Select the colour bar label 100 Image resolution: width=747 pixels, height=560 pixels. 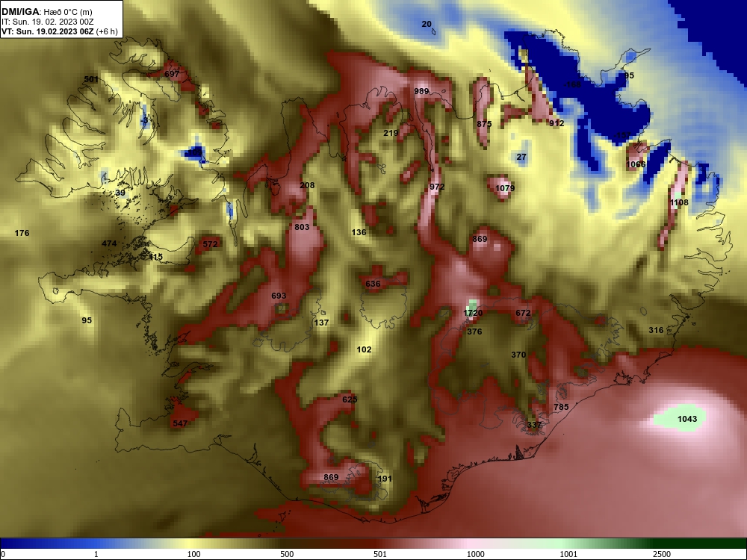(193, 554)
